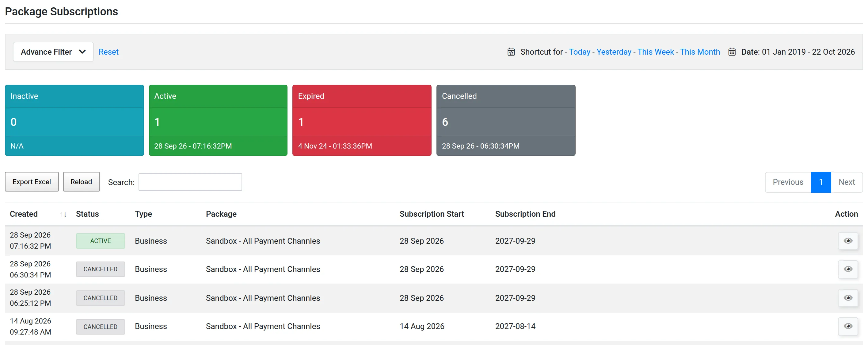Image resolution: width=868 pixels, height=345 pixels.
Task: Click the Type column header
Action: coord(143,214)
